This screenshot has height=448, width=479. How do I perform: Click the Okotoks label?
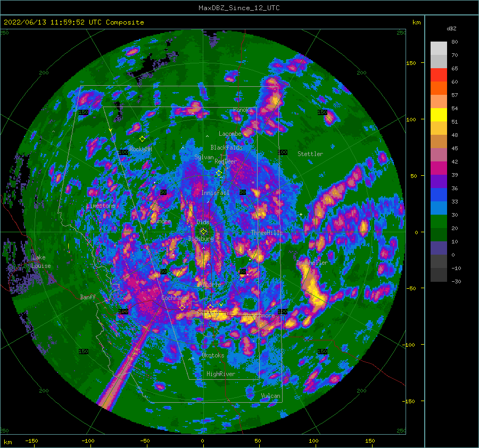pos(213,355)
